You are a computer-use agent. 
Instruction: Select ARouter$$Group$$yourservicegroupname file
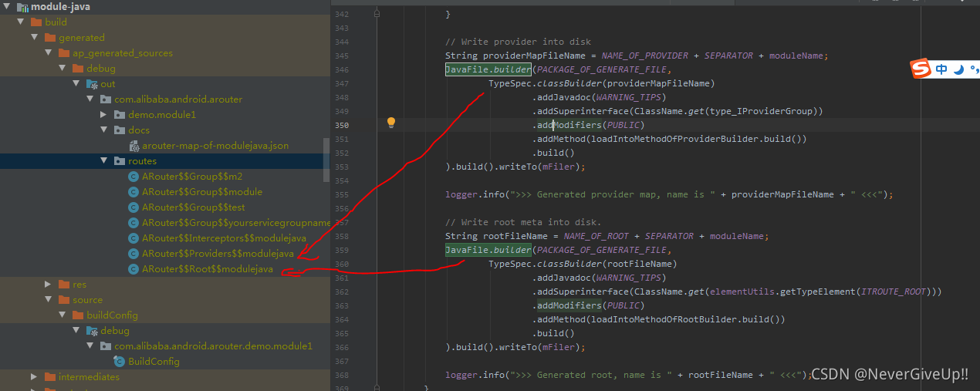coord(236,223)
